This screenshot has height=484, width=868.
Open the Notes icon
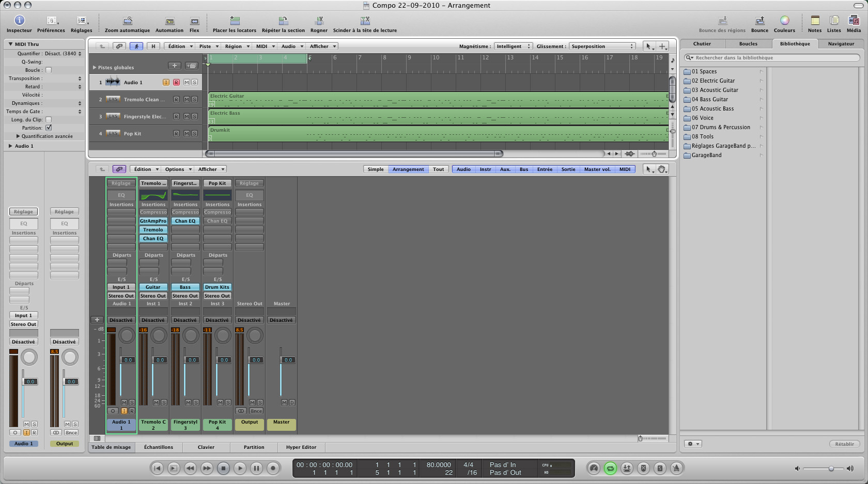pos(815,21)
